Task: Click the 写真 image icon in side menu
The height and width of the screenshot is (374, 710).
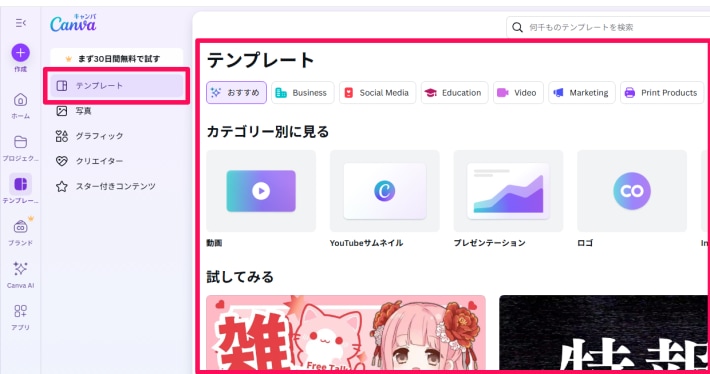Action: [62, 111]
